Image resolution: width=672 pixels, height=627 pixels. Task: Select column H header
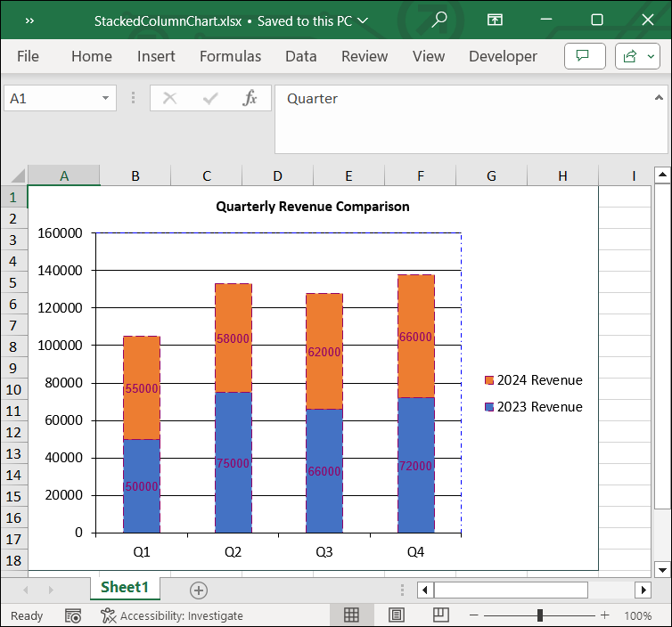point(562,175)
